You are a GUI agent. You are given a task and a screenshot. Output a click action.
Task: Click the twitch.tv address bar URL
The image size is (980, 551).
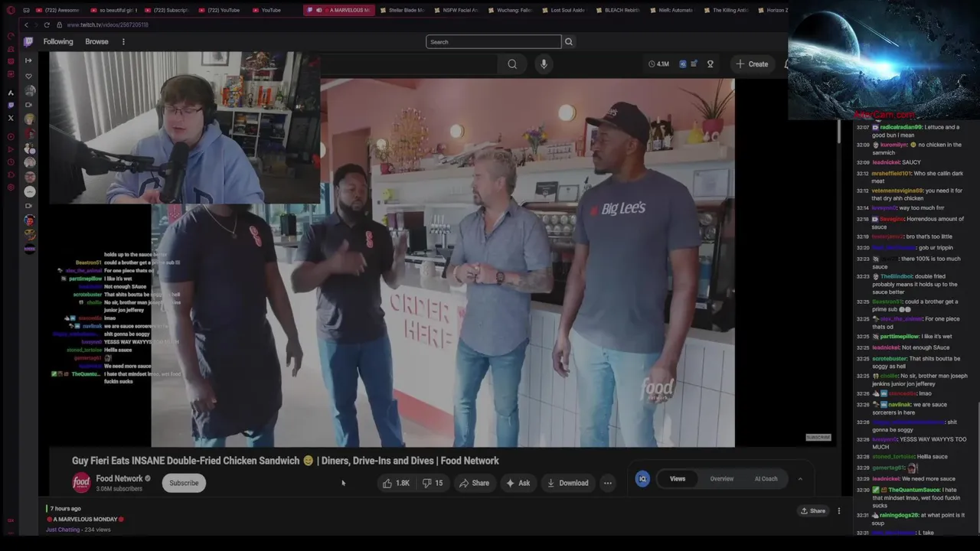click(x=107, y=24)
